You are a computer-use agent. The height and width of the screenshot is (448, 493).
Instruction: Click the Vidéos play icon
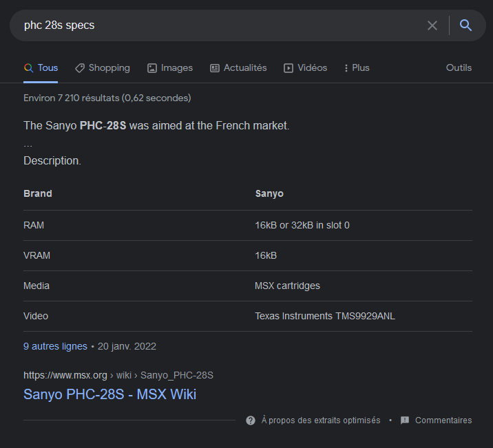click(289, 68)
